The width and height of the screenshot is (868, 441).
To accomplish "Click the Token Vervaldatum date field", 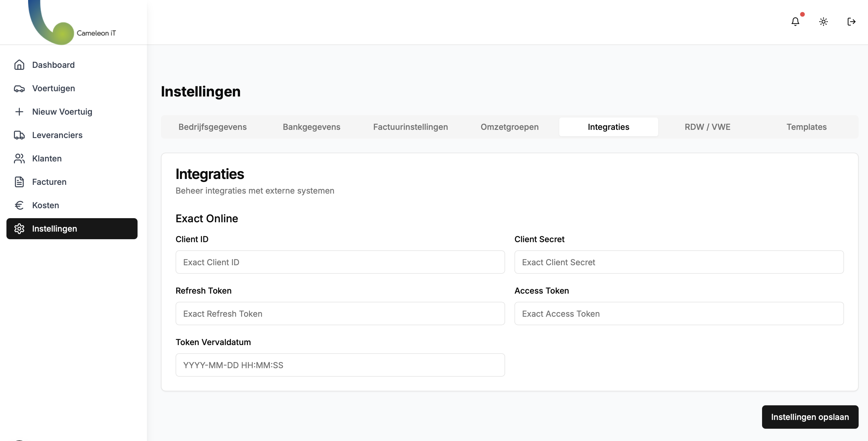I will point(340,365).
